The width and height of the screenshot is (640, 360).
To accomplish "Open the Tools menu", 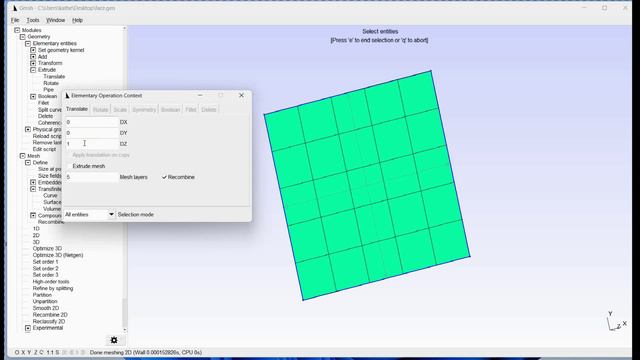I will [x=33, y=20].
